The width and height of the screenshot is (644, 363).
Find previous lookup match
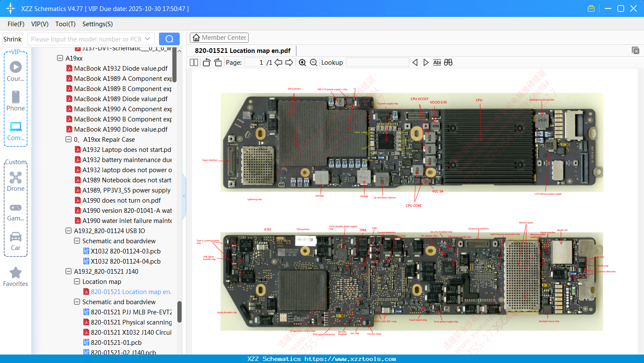(415, 63)
